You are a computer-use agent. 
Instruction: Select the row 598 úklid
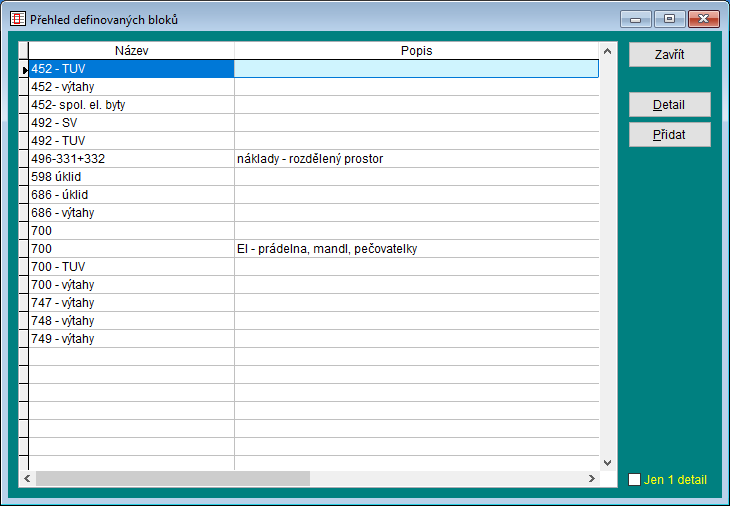click(x=131, y=177)
